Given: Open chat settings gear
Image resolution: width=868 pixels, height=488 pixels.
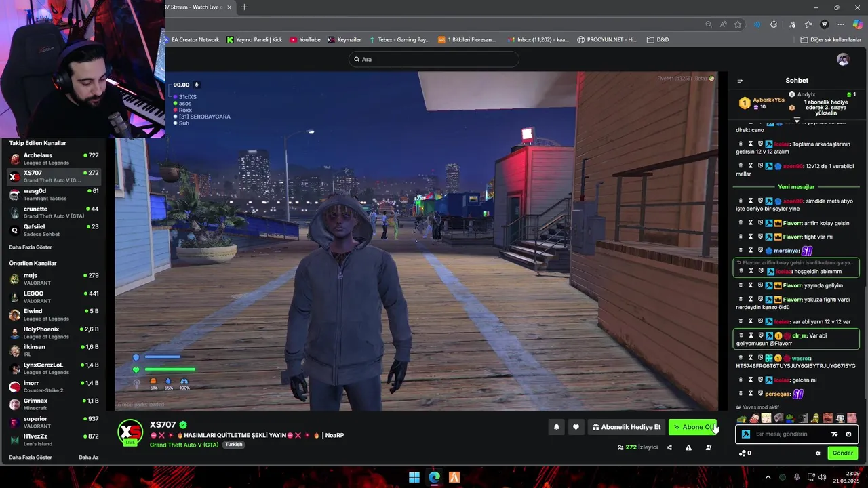Looking at the screenshot, I should (x=818, y=453).
